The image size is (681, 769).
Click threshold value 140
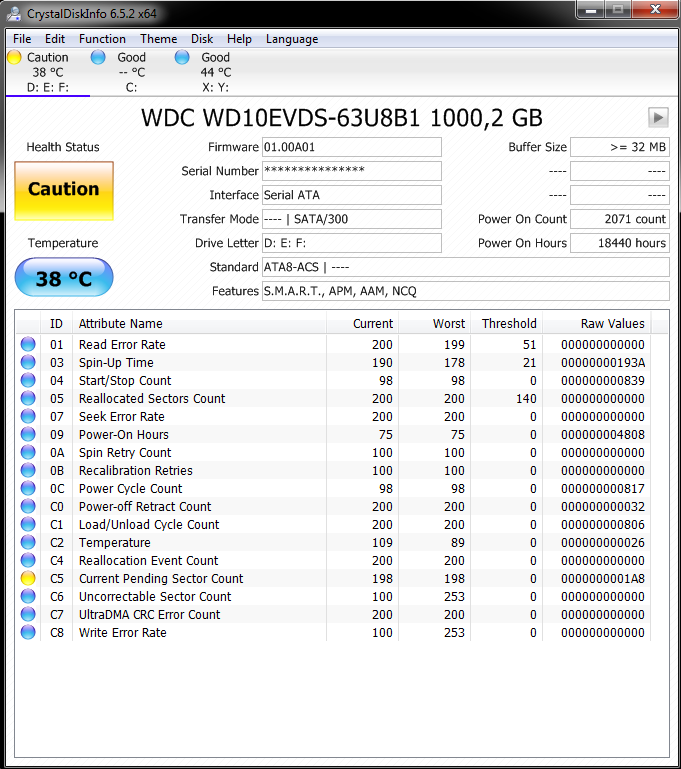coord(526,399)
